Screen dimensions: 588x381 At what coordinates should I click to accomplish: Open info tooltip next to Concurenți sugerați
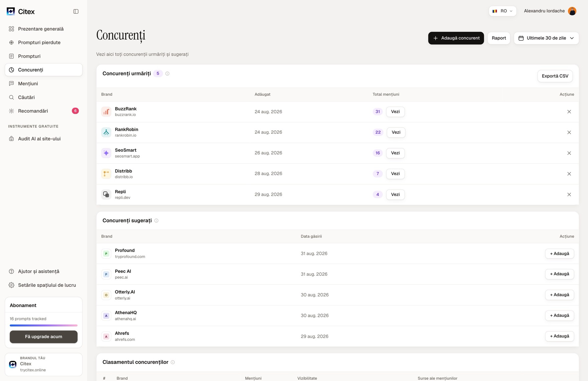pos(156,221)
